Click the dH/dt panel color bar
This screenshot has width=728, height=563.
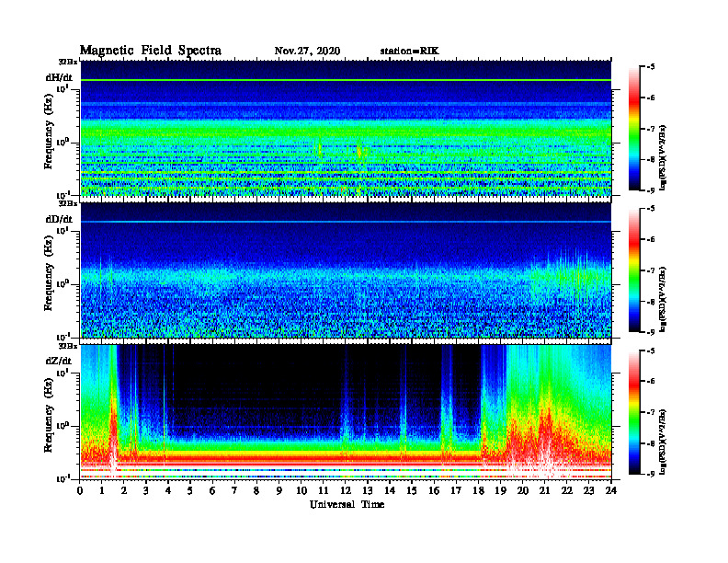click(634, 128)
